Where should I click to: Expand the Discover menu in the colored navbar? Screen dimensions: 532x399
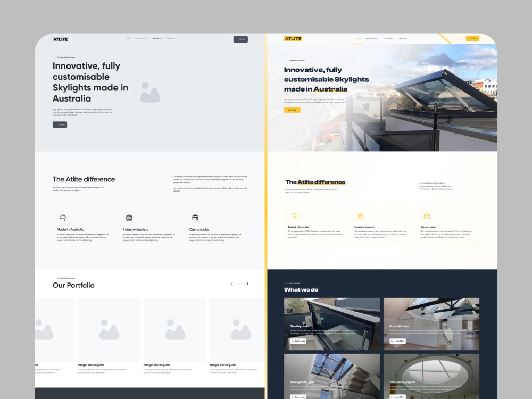click(x=403, y=39)
